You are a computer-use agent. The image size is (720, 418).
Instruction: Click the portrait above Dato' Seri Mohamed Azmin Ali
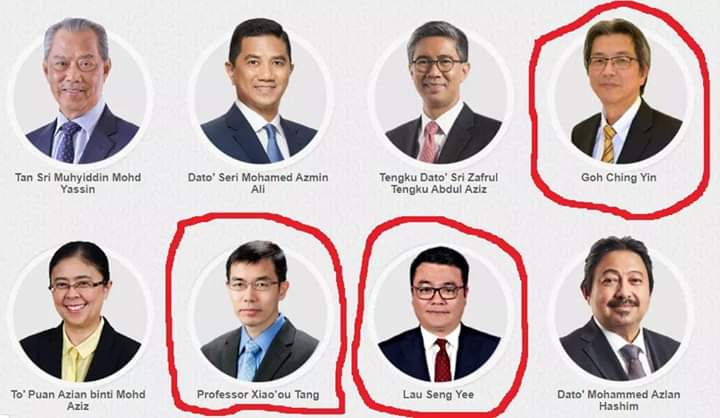[259, 92]
